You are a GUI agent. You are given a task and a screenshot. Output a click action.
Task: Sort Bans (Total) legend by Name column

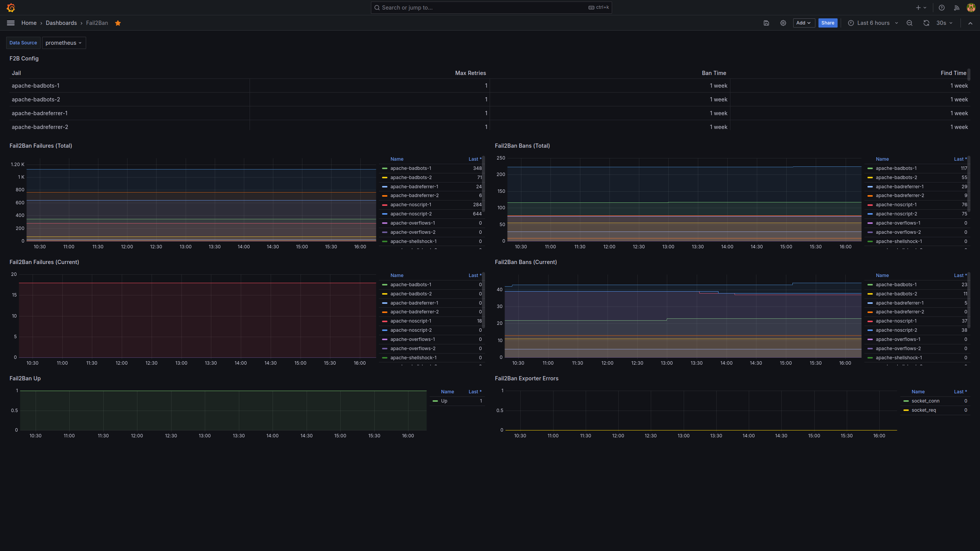(882, 159)
